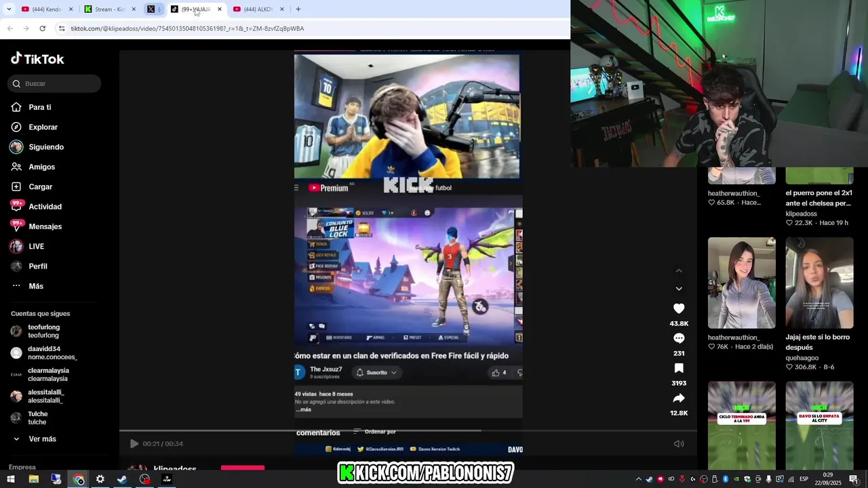The width and height of the screenshot is (868, 488).
Task: Click 'Jajaj este si lo borro después' title
Action: [818, 342]
